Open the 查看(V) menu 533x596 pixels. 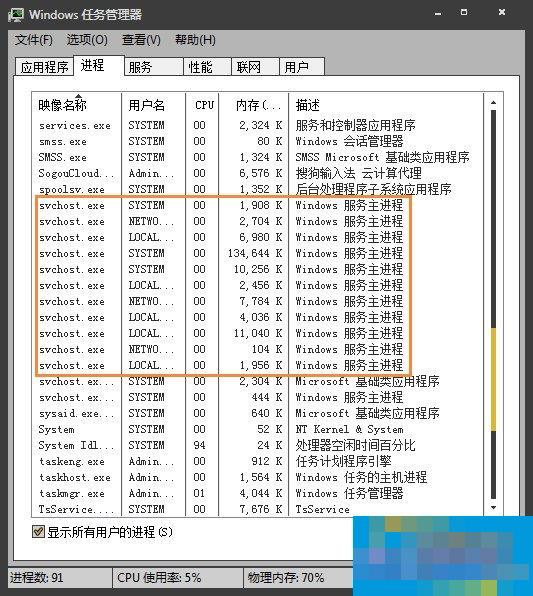[141, 40]
